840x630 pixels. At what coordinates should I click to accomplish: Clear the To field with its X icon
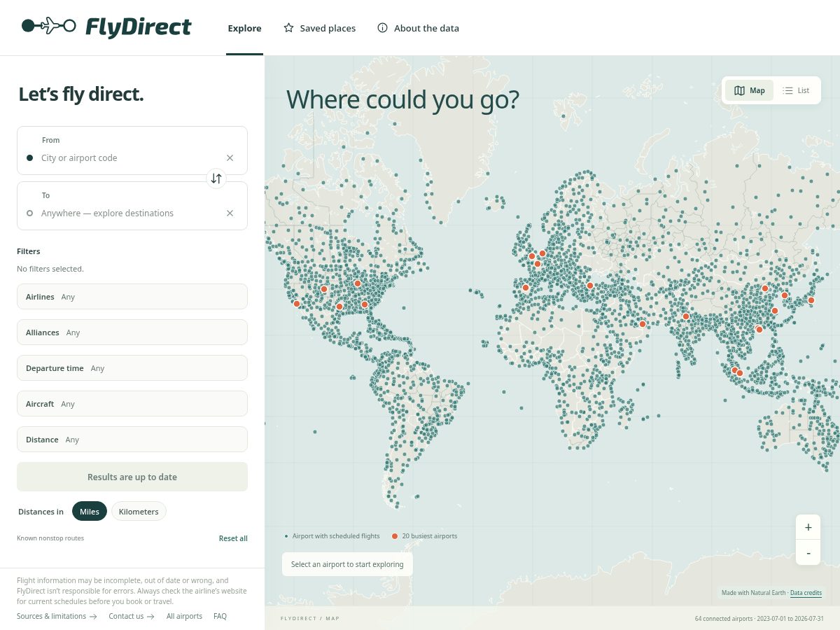click(230, 213)
